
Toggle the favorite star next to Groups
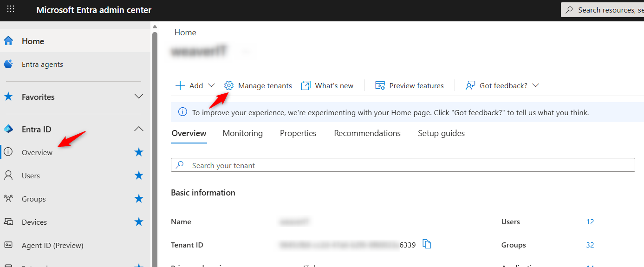[x=138, y=199]
